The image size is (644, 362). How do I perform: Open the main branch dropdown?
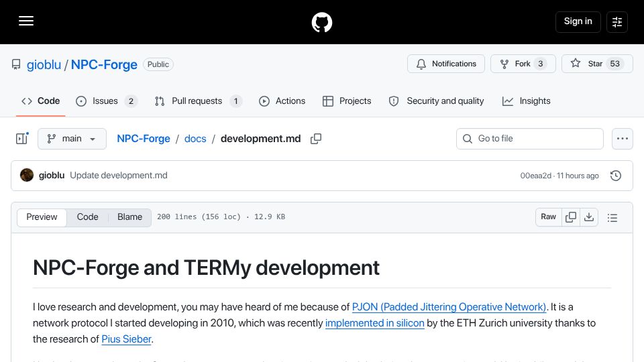72,139
